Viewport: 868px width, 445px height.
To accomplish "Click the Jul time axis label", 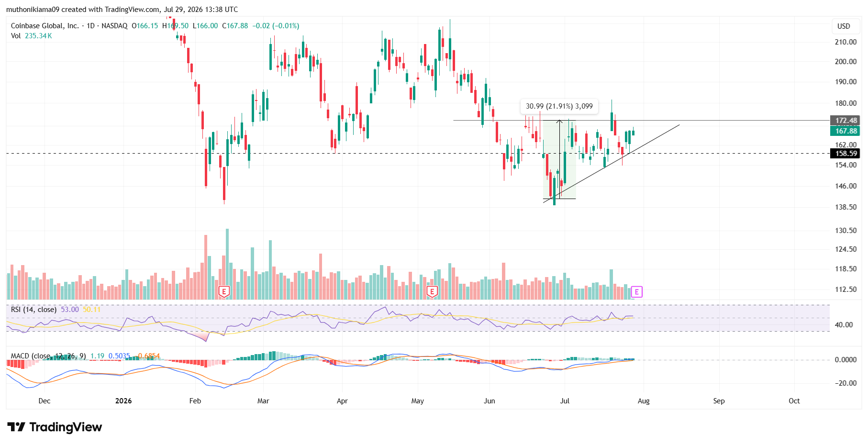I will coord(565,401).
